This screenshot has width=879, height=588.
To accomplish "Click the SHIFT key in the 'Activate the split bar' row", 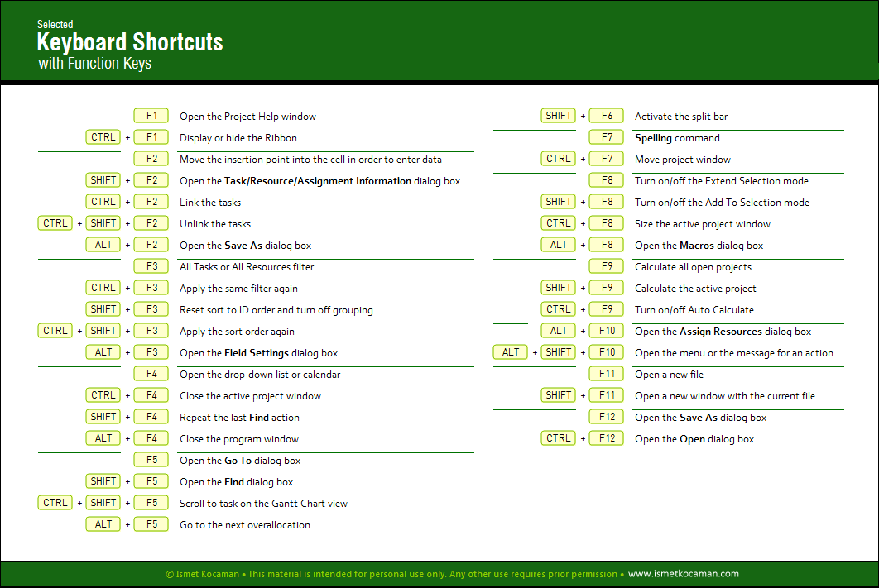I will 559,116.
